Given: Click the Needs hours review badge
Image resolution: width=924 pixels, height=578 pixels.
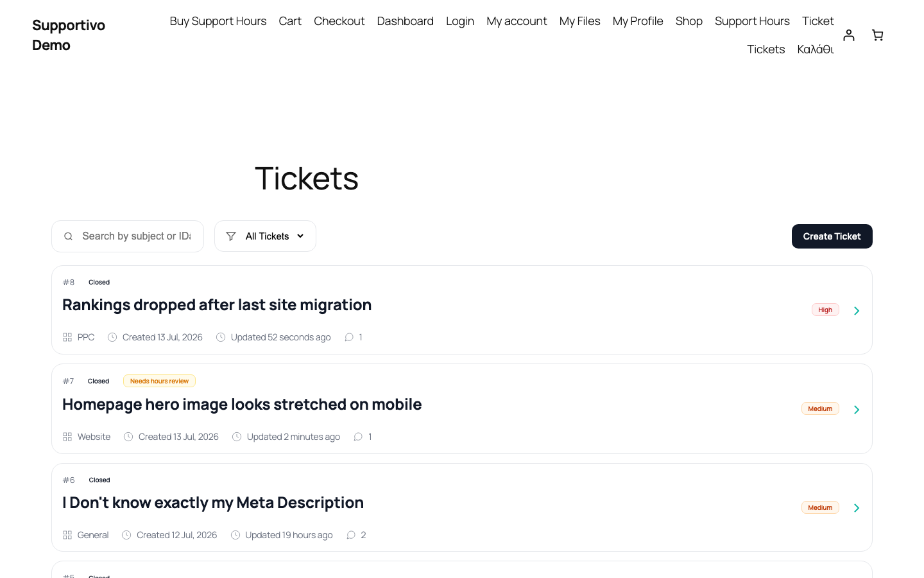Looking at the screenshot, I should click(159, 381).
